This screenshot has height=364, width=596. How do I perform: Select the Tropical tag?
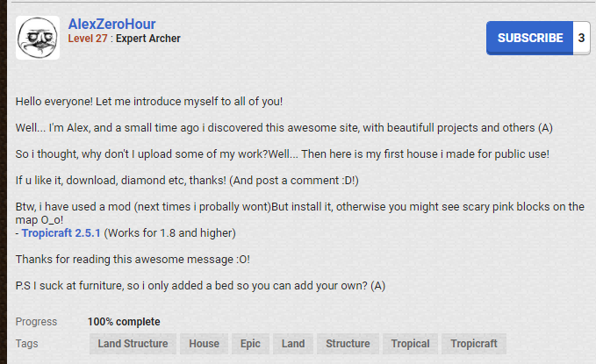click(410, 344)
